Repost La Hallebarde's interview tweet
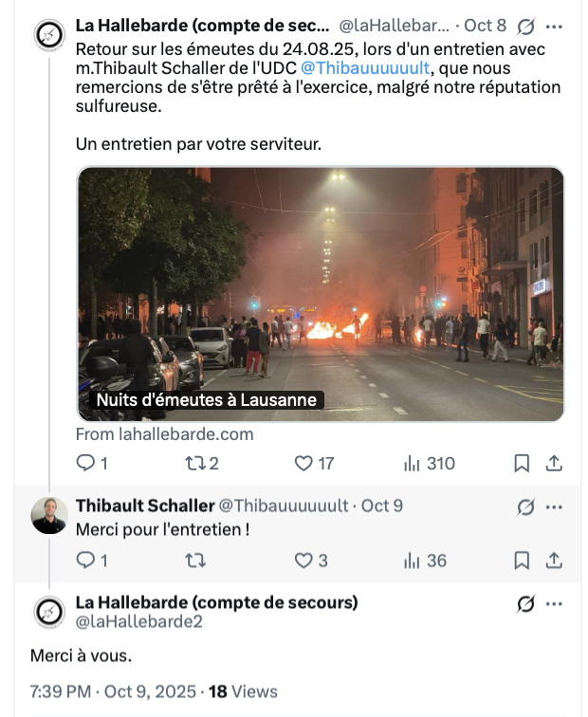588x717 pixels. [194, 464]
